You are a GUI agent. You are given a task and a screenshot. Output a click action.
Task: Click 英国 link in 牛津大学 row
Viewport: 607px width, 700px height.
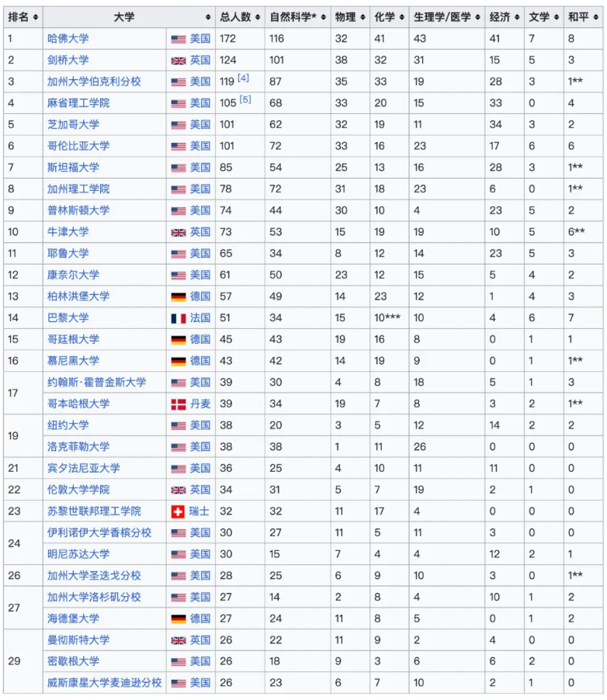point(200,232)
